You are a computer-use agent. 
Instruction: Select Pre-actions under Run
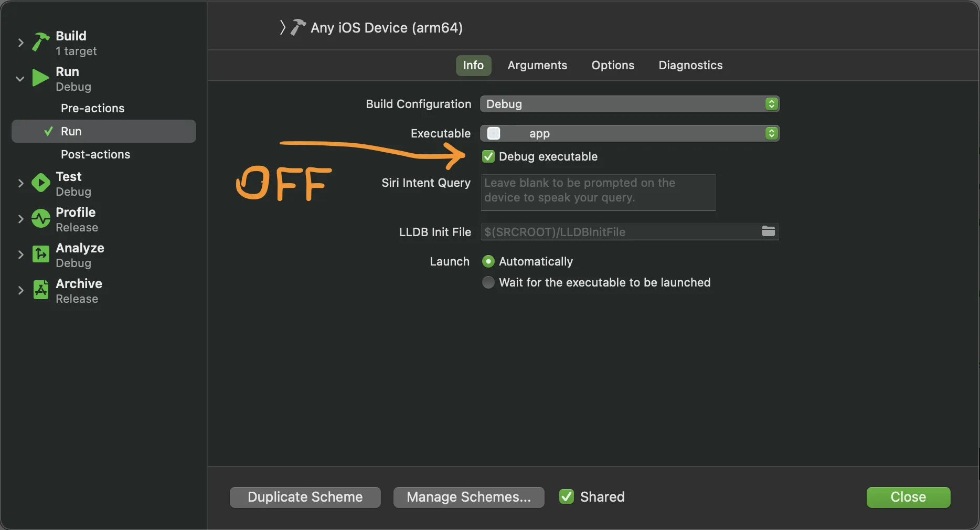pyautogui.click(x=92, y=108)
